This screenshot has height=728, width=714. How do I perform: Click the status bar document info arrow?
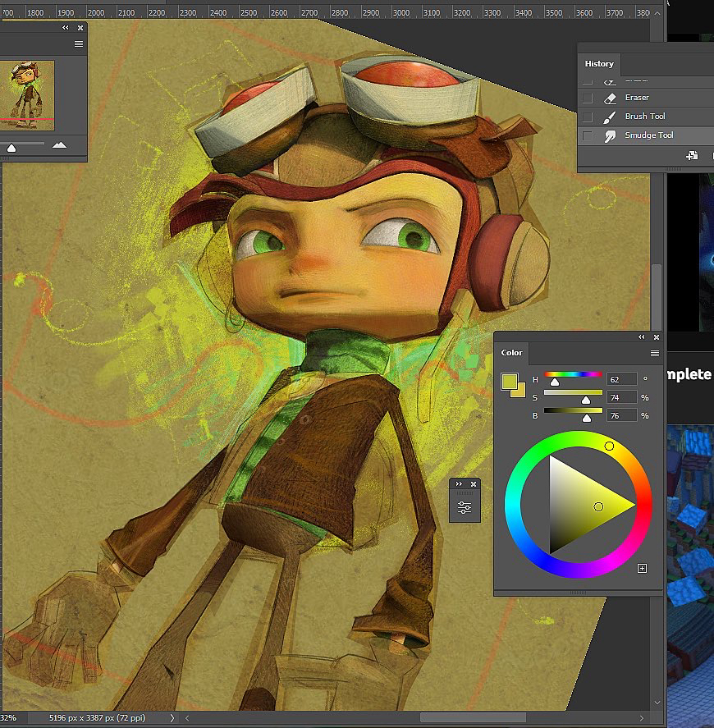tap(171, 718)
